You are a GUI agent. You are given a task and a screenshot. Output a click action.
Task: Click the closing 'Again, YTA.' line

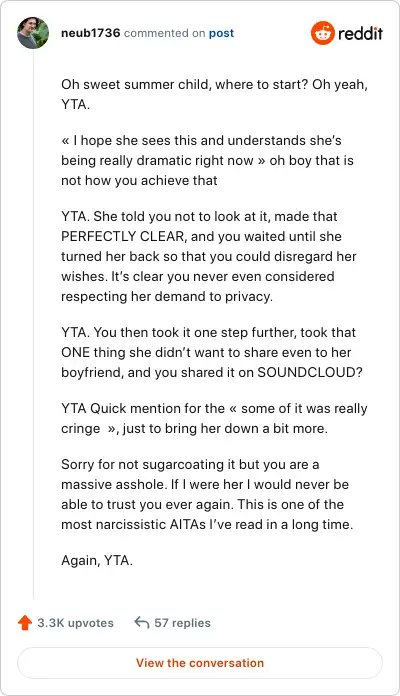coord(97,560)
